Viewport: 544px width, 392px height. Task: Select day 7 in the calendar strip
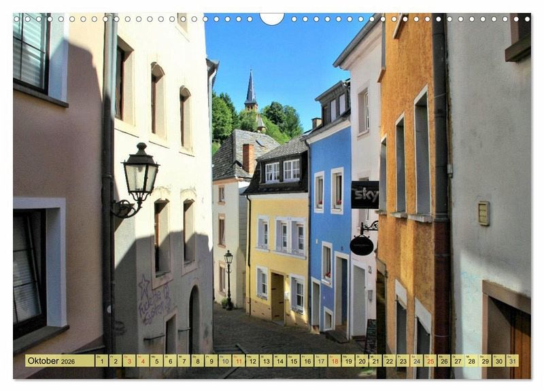coord(184,361)
